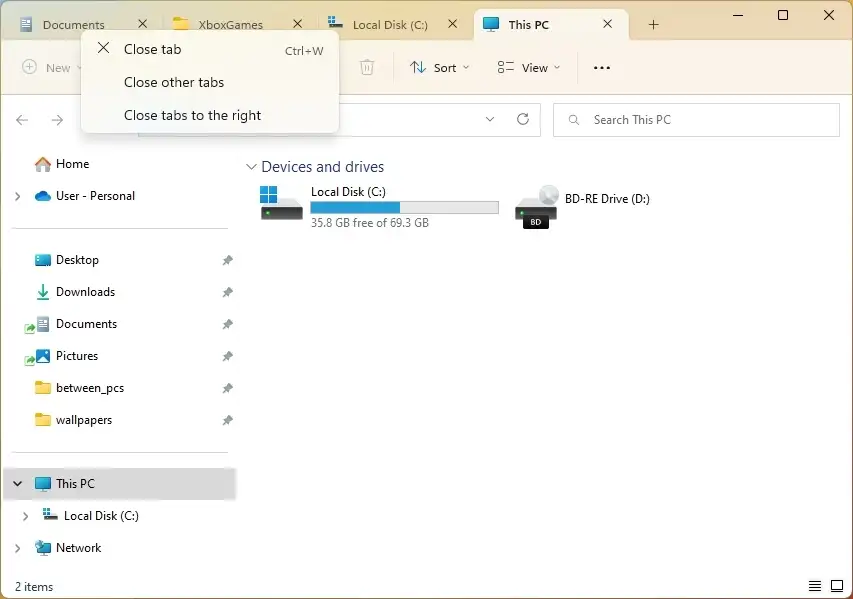
Task: Open the Sort dropdown
Action: click(x=440, y=67)
